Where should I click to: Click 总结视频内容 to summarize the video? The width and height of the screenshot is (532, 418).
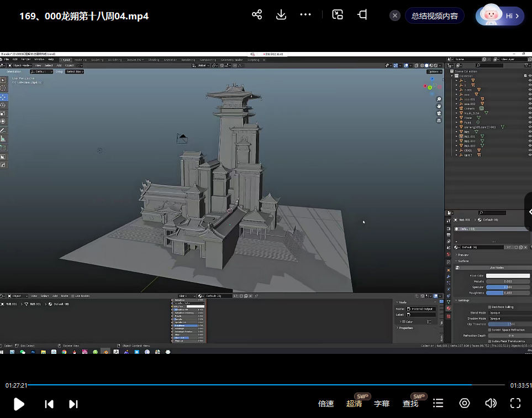pos(434,16)
